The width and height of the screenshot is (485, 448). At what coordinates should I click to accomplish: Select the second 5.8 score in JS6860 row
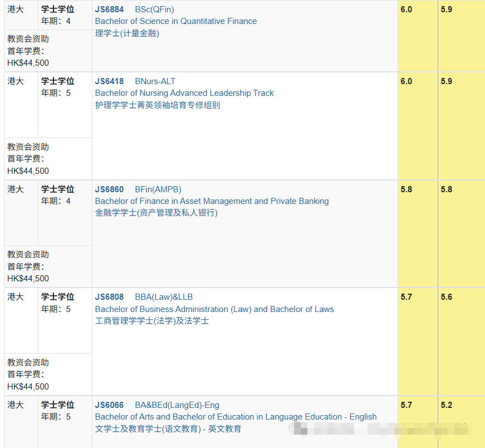447,189
